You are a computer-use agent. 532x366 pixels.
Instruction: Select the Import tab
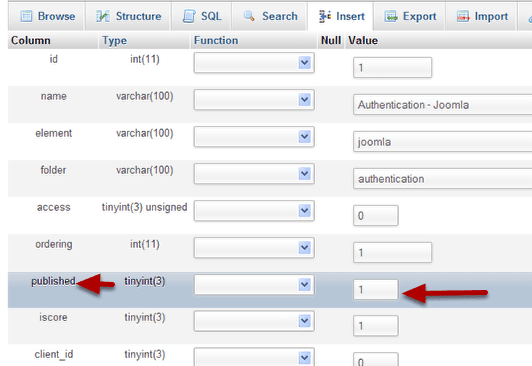pos(482,16)
